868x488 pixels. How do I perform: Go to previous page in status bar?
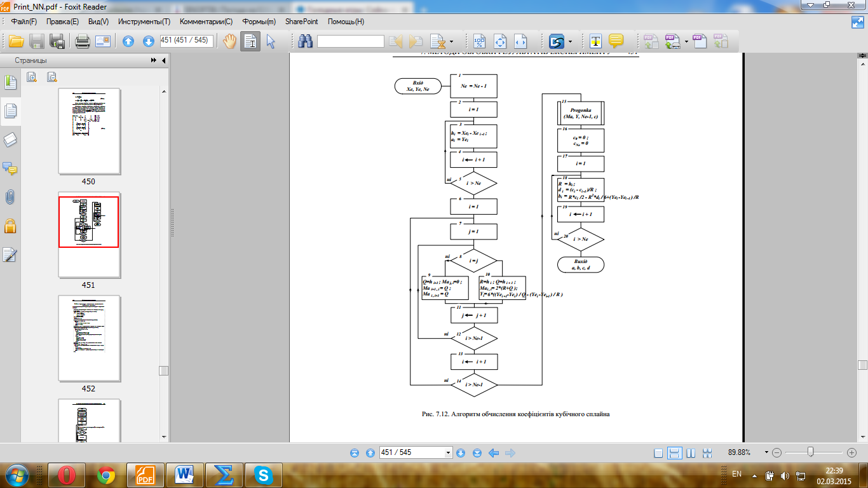click(x=370, y=453)
